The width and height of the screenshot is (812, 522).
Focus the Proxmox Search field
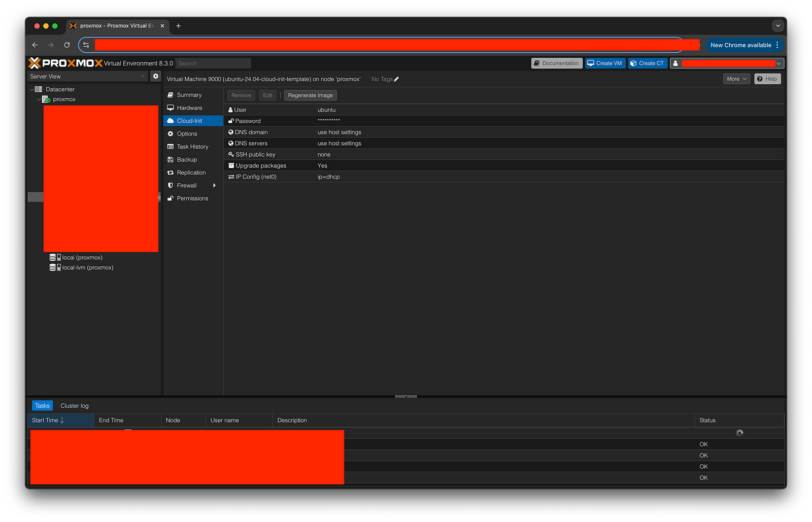click(x=213, y=63)
